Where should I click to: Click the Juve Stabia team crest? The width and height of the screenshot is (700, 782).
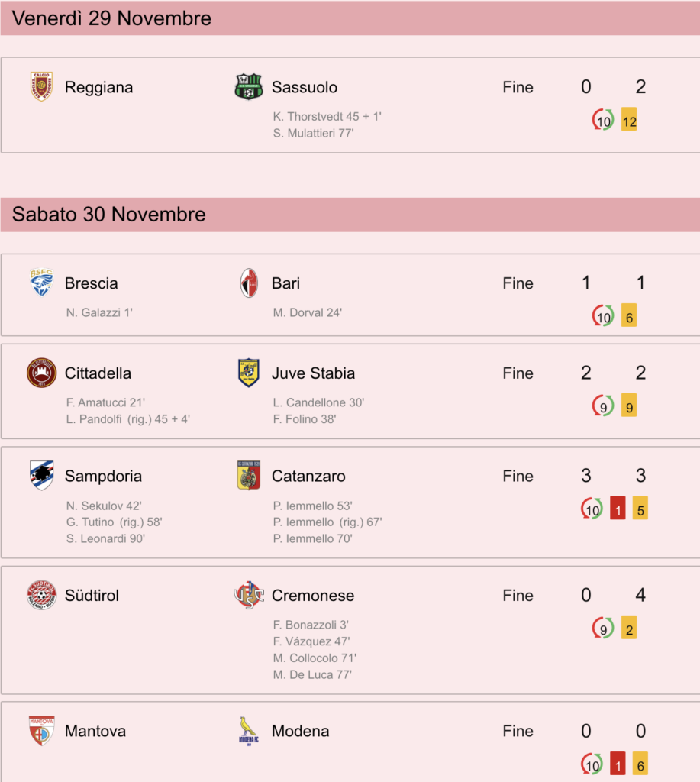(x=248, y=373)
